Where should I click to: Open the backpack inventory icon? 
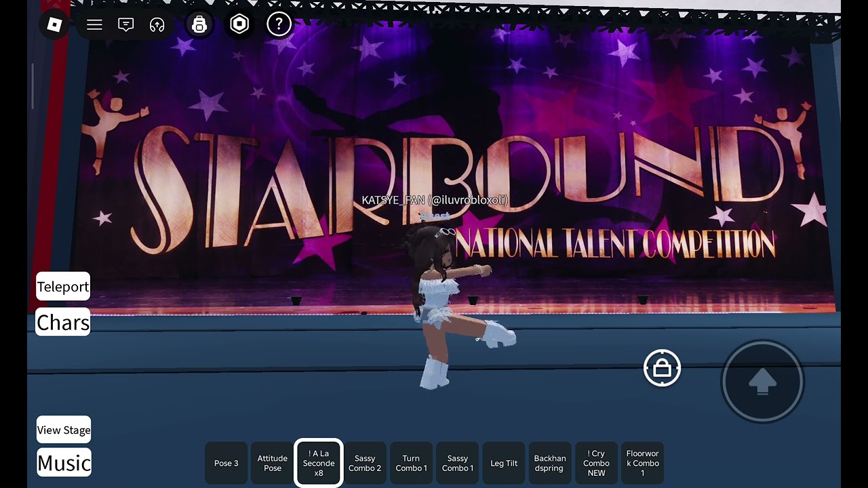point(199,24)
